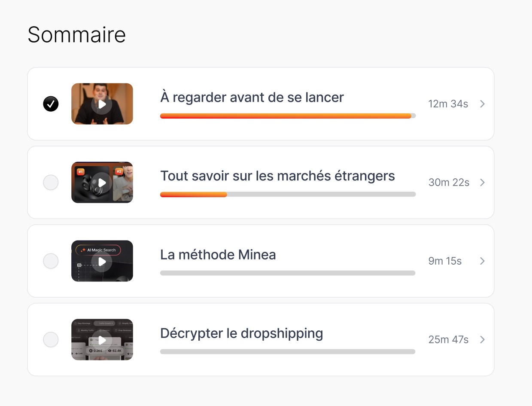Mark 'Décrypter le dropshipping' lesson as done
The image size is (532, 406).
51,340
